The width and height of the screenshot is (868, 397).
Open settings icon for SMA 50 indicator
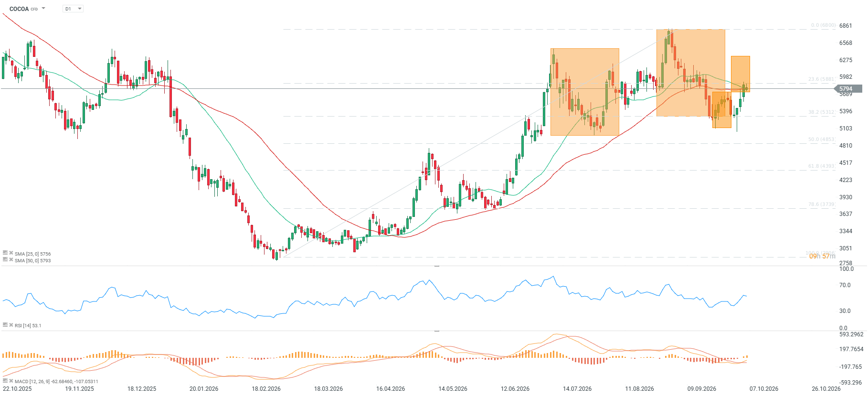click(x=5, y=259)
